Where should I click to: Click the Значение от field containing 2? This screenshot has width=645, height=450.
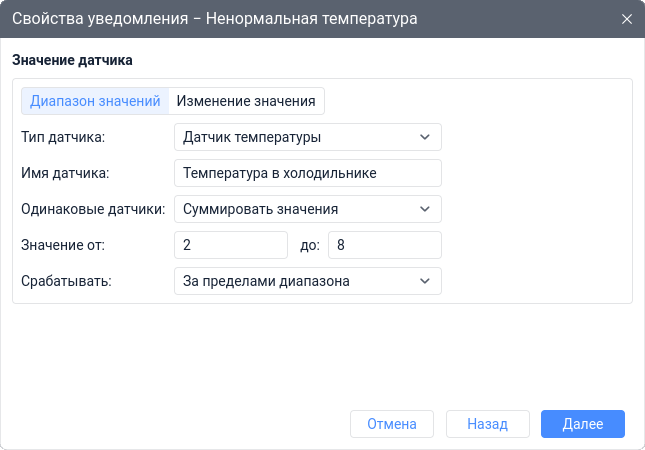pos(231,245)
